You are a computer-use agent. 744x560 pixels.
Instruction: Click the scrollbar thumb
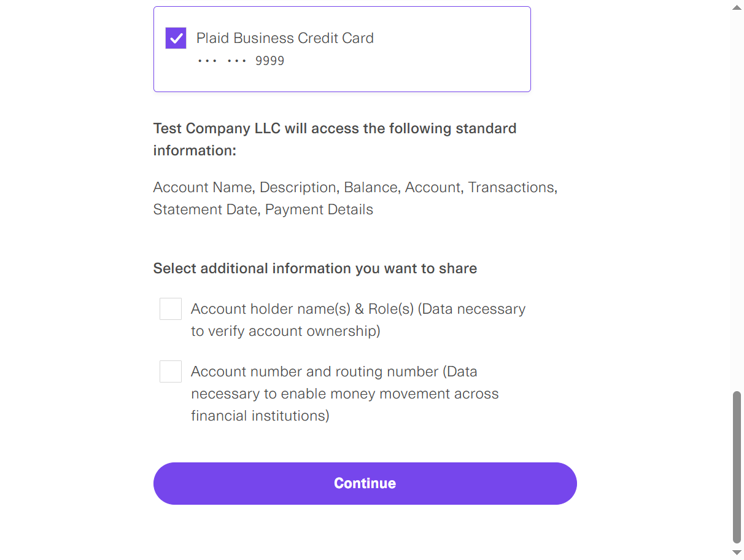pos(735,467)
